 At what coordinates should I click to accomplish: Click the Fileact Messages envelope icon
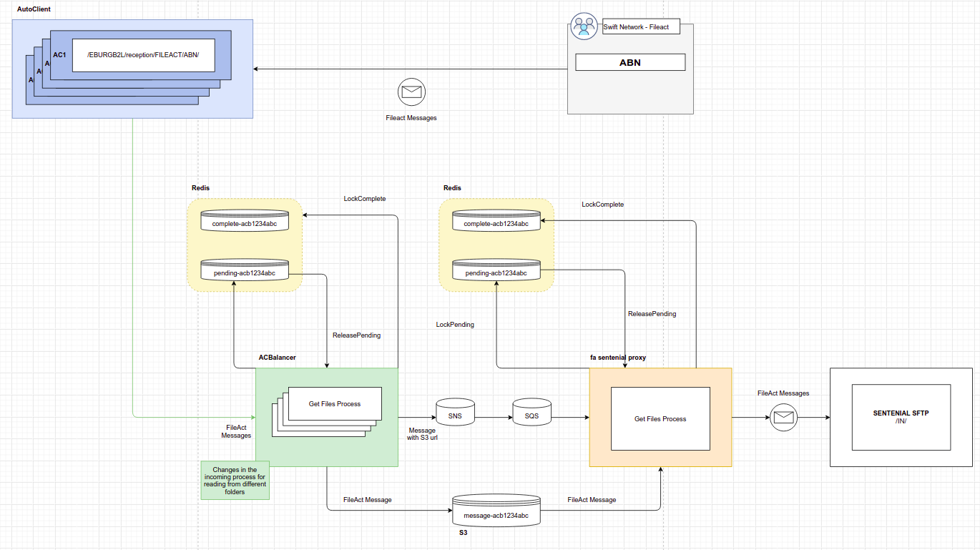[411, 92]
